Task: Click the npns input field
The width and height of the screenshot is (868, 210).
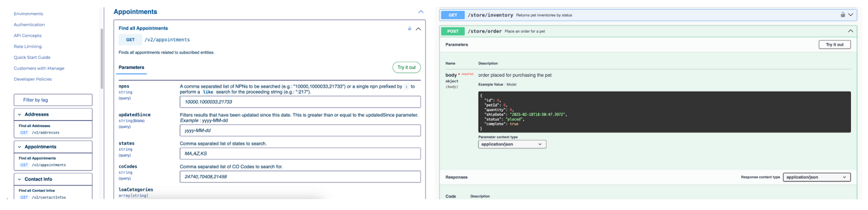Action: point(300,102)
